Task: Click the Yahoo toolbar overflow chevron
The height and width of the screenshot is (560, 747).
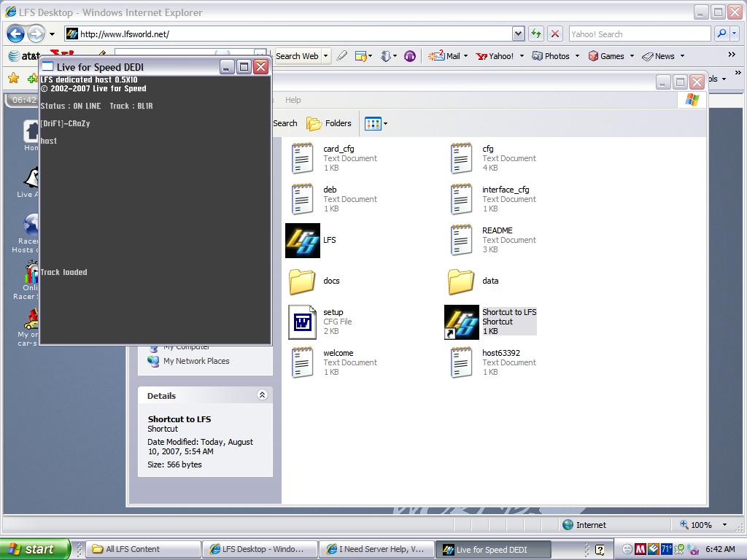Action: pyautogui.click(x=732, y=55)
